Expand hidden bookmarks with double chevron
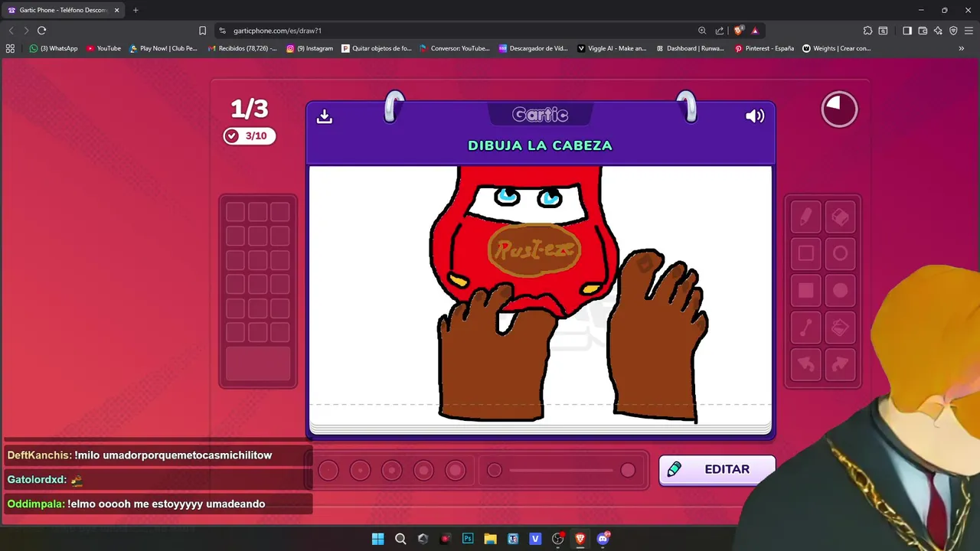The height and width of the screenshot is (551, 980). [x=962, y=48]
